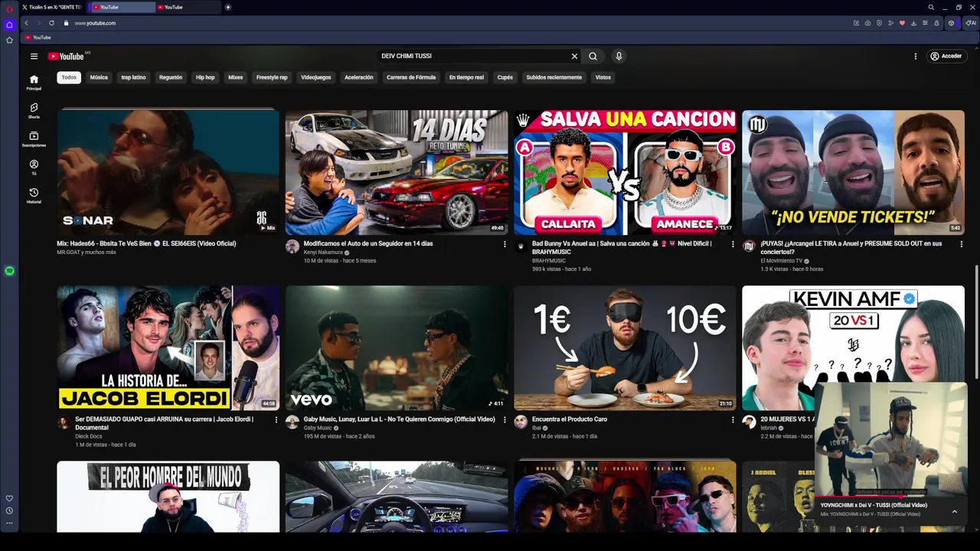
Task: Click the search magnifier button
Action: tap(593, 56)
